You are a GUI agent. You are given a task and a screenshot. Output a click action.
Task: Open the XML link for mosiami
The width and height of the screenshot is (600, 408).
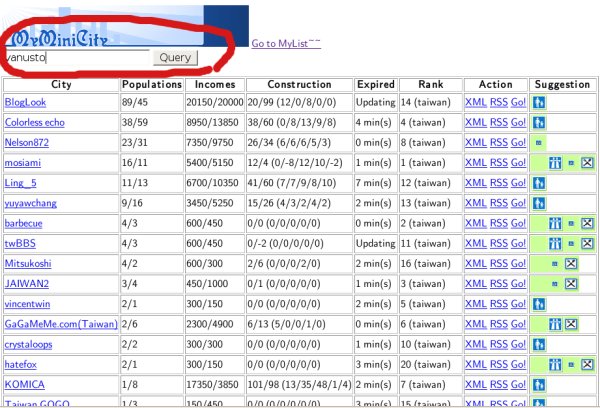point(476,163)
